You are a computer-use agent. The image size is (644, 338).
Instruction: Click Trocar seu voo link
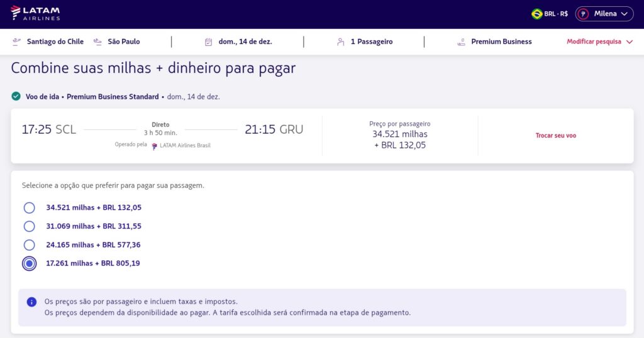coord(556,135)
